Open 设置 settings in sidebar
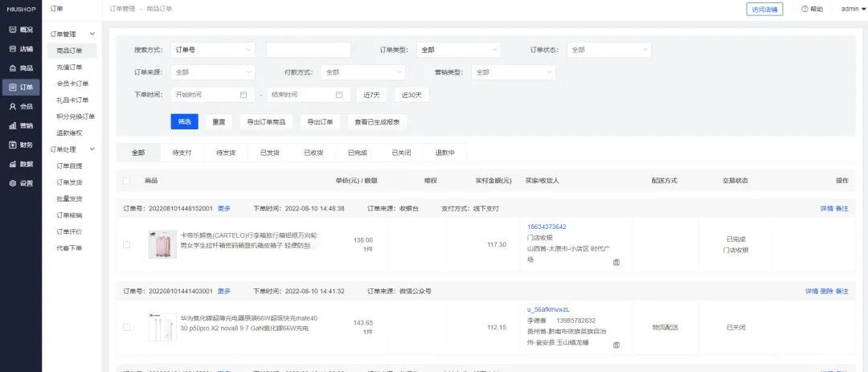 [x=20, y=183]
